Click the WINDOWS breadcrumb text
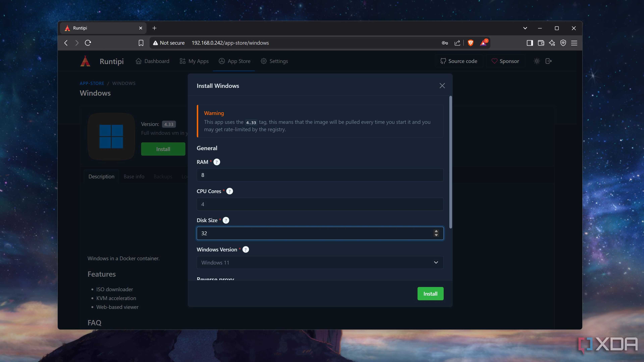The height and width of the screenshot is (362, 644). point(124,83)
